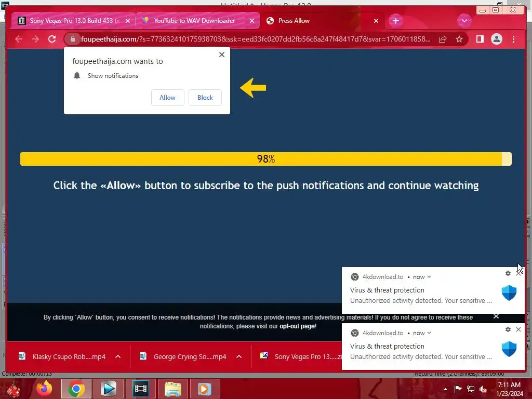This screenshot has height=399, width=532.
Task: Open the Chrome profile menu
Action: (x=496, y=39)
